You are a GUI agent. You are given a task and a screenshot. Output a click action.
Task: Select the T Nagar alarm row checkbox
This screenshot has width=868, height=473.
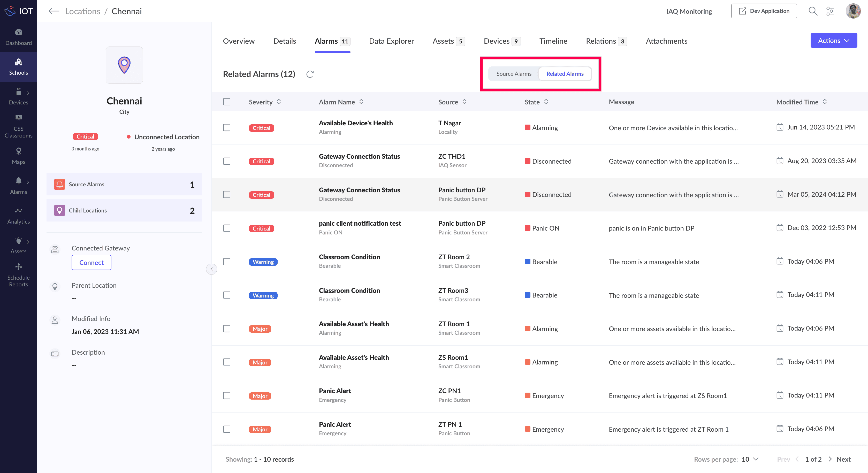tap(227, 128)
